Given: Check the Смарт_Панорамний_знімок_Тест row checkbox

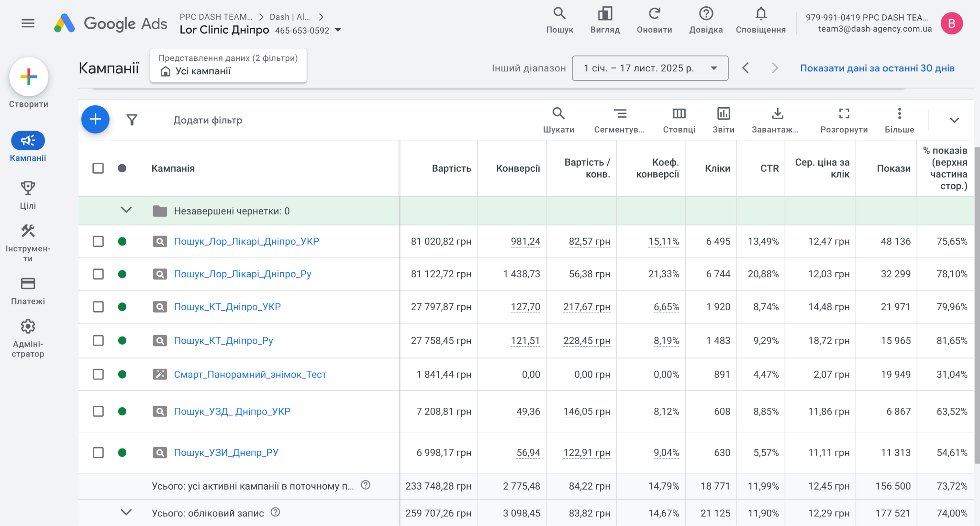Looking at the screenshot, I should [98, 374].
